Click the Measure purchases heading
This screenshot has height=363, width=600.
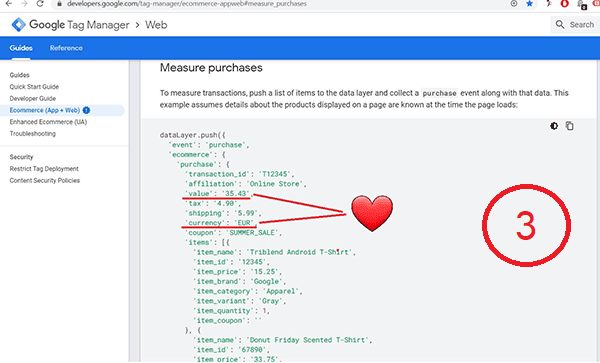coord(211,68)
